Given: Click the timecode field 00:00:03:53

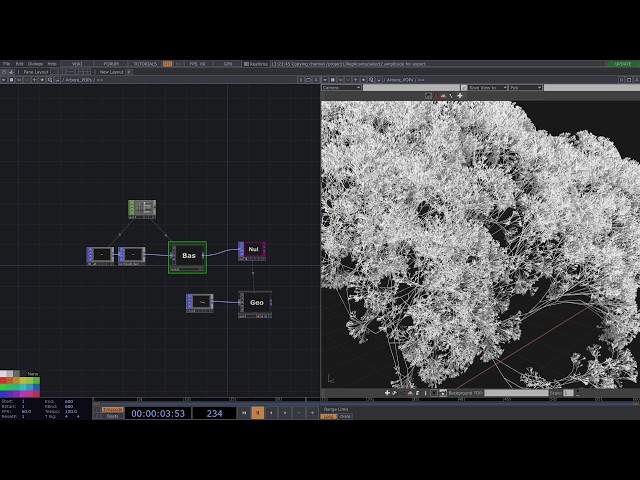Looking at the screenshot, I should [x=158, y=413].
